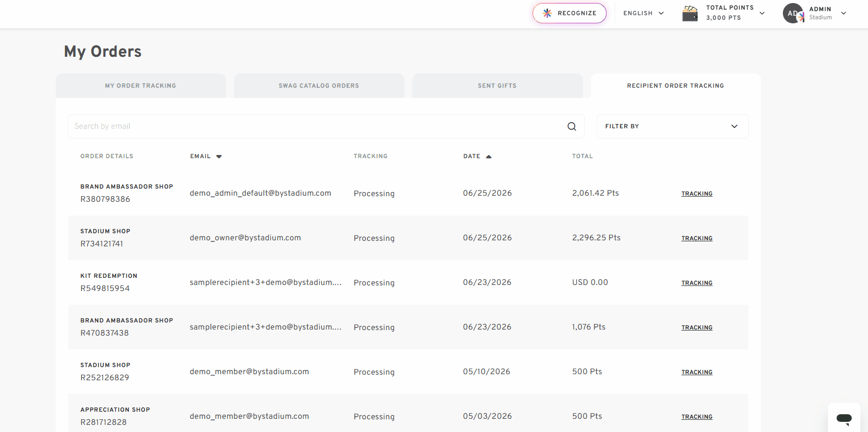Click order number R549815954
Screen dimensions: 868x432
[x=105, y=289]
